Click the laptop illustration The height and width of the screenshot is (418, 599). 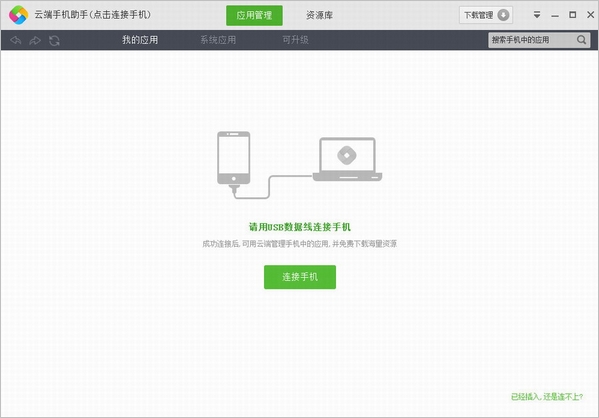(347, 159)
